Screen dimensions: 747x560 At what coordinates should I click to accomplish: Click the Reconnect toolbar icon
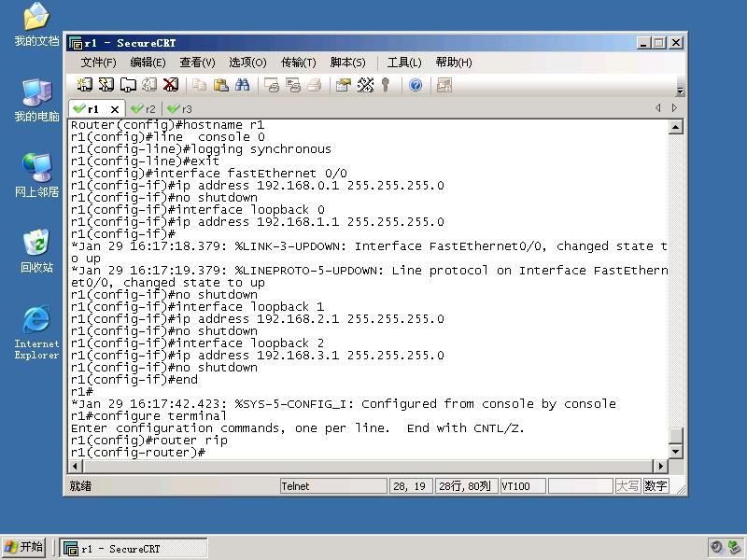coord(149,85)
